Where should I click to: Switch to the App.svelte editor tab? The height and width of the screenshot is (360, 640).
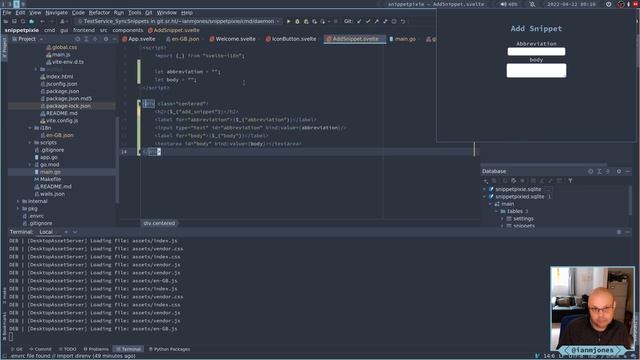139,39
